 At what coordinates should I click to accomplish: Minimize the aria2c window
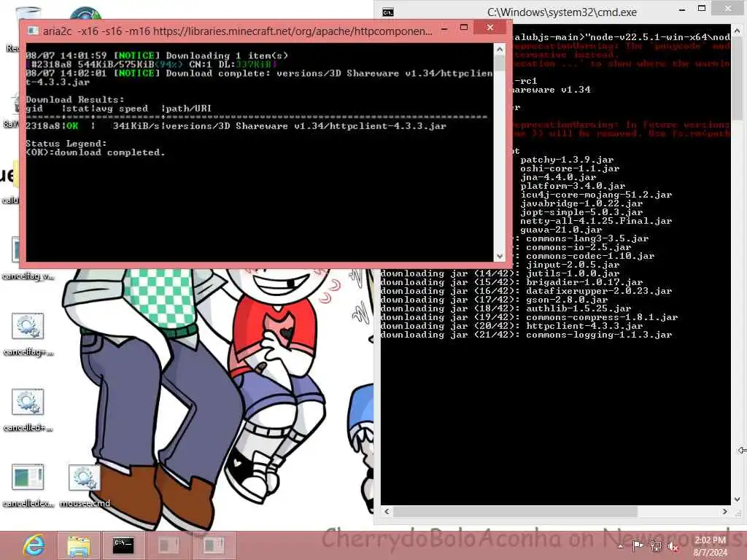[x=444, y=28]
